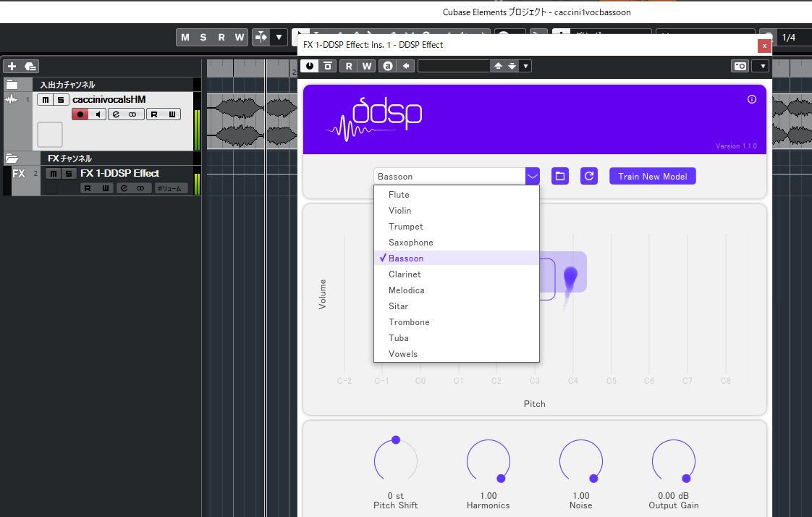Viewport: 812px width, 517px height.
Task: Click the Train New Model button
Action: (x=651, y=176)
